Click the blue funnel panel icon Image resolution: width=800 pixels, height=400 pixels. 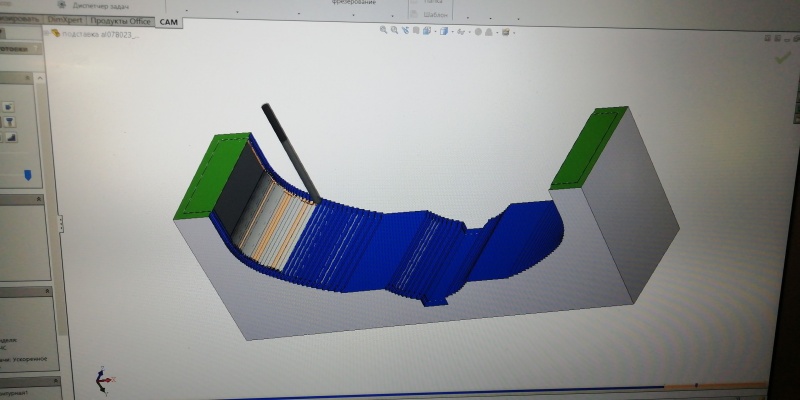(x=10, y=122)
